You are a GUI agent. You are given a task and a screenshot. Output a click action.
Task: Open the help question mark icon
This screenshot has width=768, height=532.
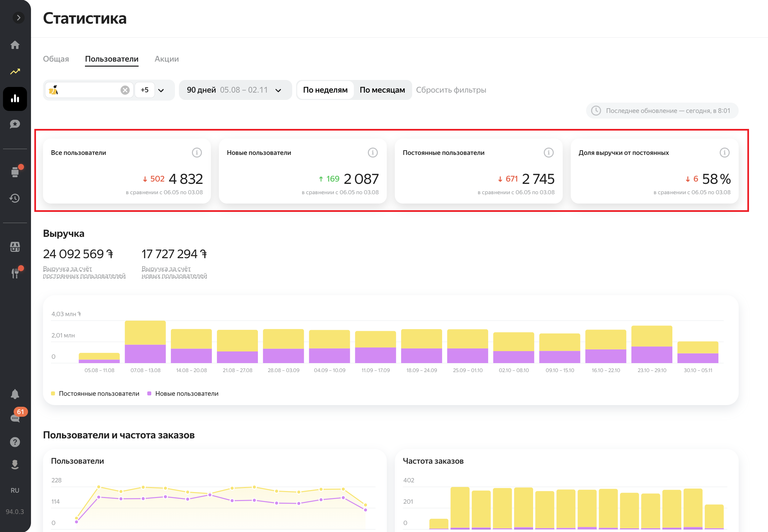(15, 442)
